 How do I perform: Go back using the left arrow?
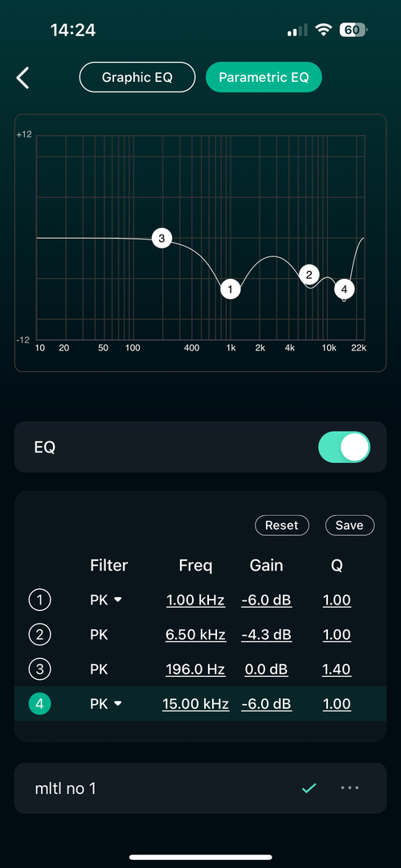[23, 77]
